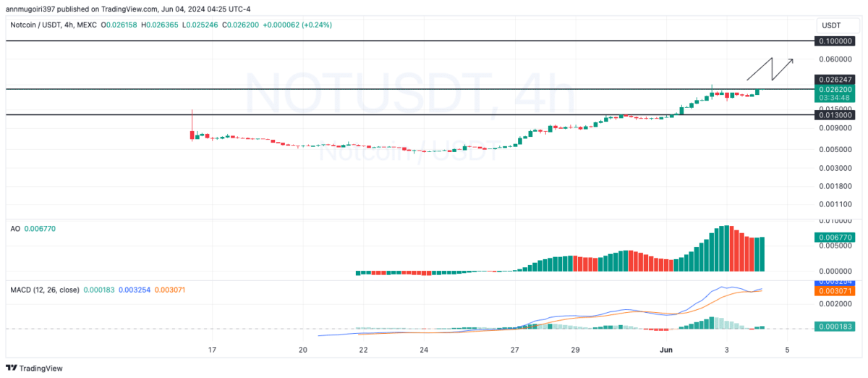
Task: Click the close value C0.026200 in the legend
Action: pos(242,25)
